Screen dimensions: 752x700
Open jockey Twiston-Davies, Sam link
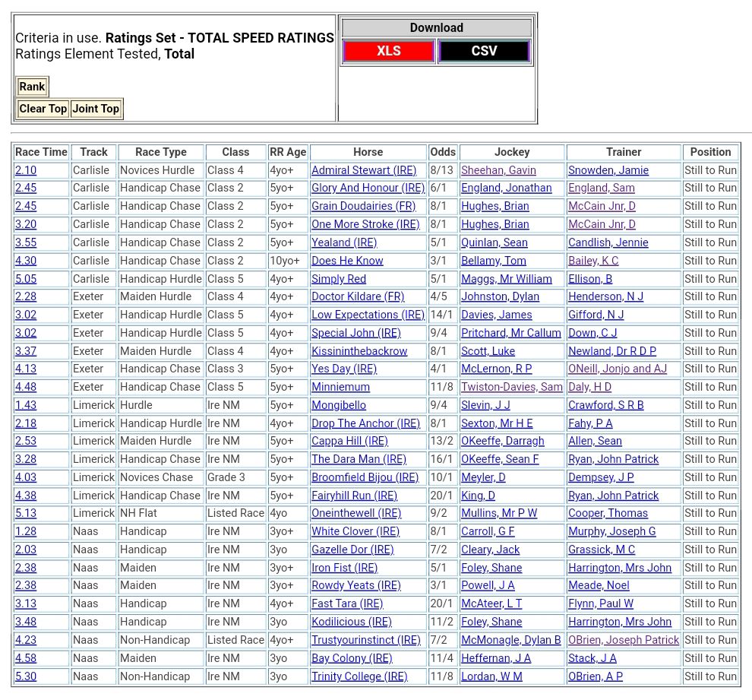pos(512,387)
